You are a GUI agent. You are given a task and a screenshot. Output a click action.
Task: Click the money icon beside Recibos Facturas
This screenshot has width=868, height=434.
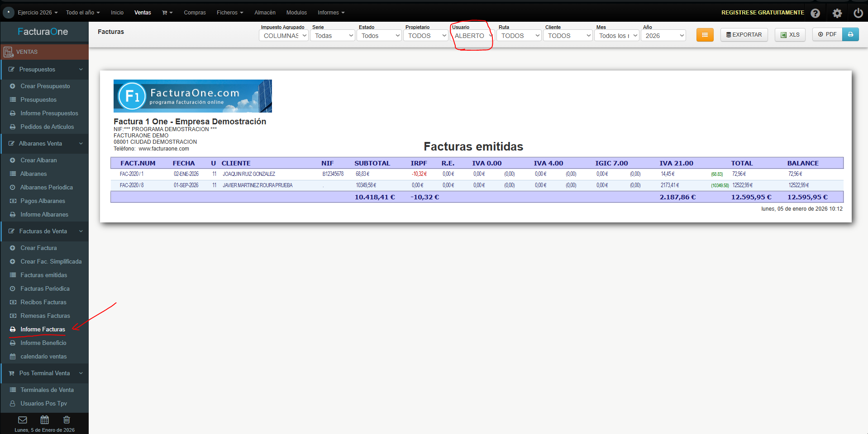click(13, 302)
